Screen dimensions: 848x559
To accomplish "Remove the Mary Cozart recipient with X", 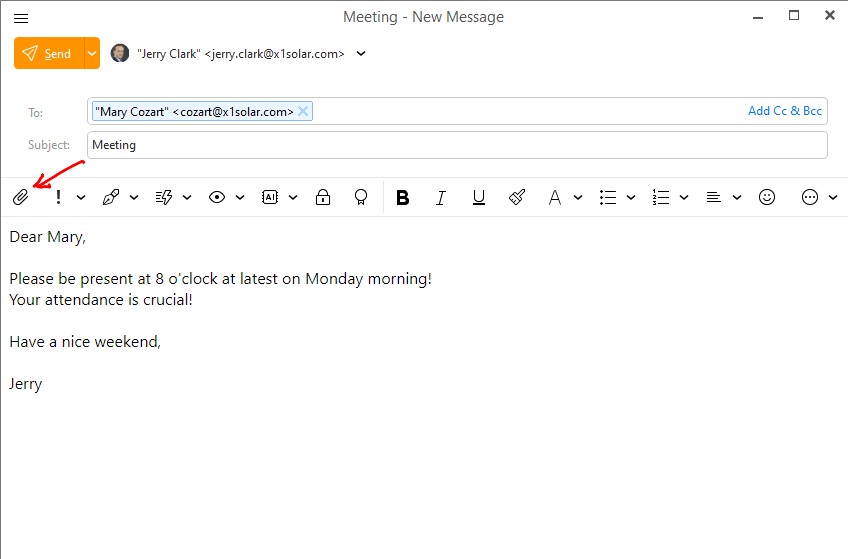I will pyautogui.click(x=304, y=111).
